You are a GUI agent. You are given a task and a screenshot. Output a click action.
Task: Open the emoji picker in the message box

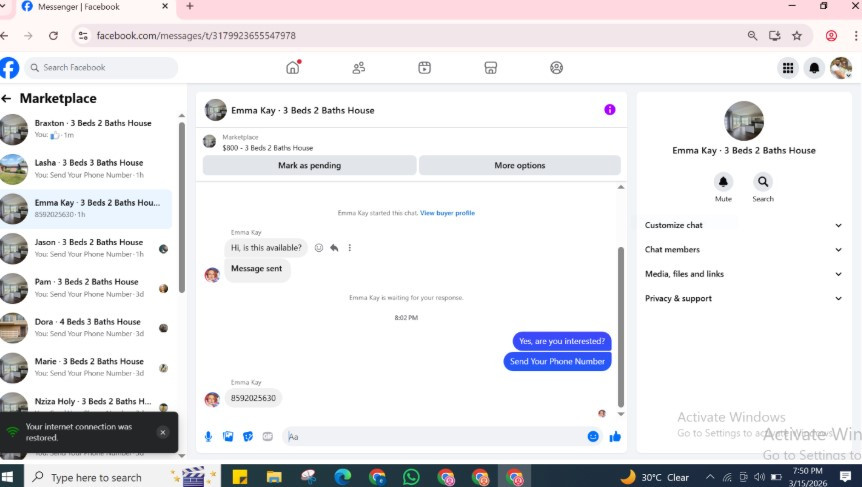(x=593, y=436)
